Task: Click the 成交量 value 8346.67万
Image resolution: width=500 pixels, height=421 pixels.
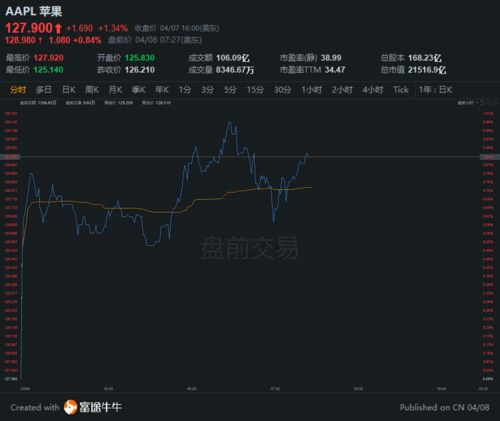Action: tap(235, 70)
